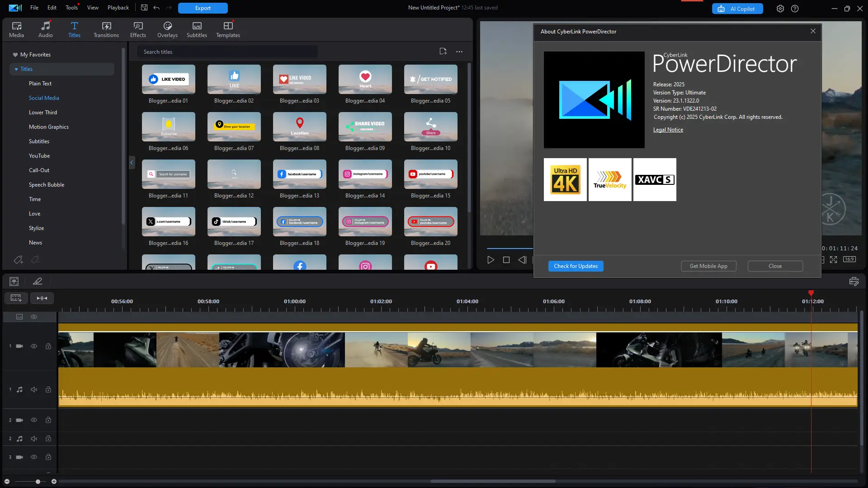Open the Playback menu
The height and width of the screenshot is (488, 868).
(x=118, y=8)
